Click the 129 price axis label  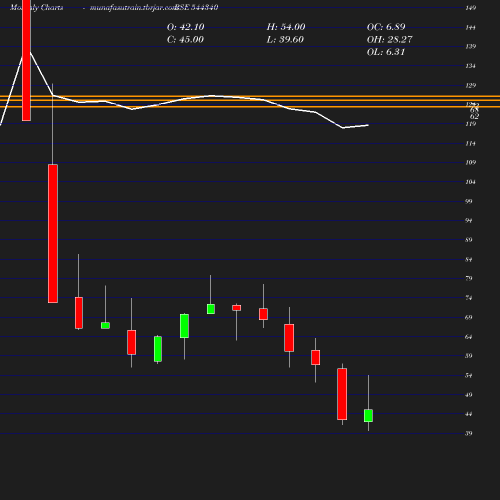click(471, 86)
